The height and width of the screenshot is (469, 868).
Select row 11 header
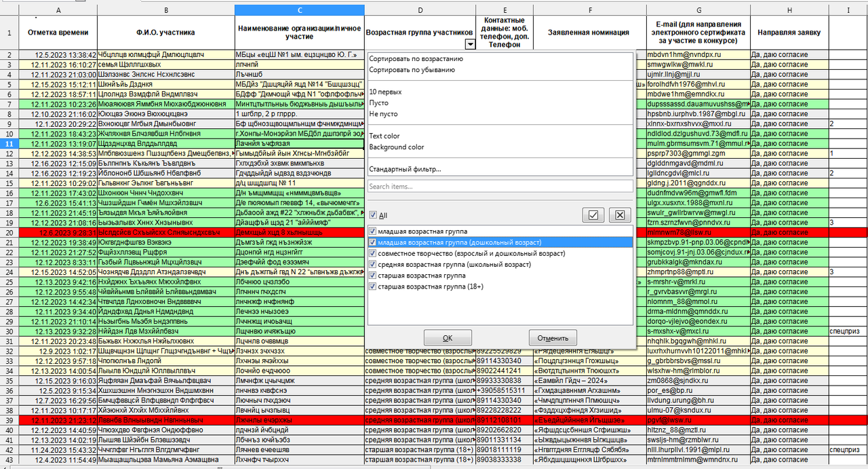pos(9,144)
